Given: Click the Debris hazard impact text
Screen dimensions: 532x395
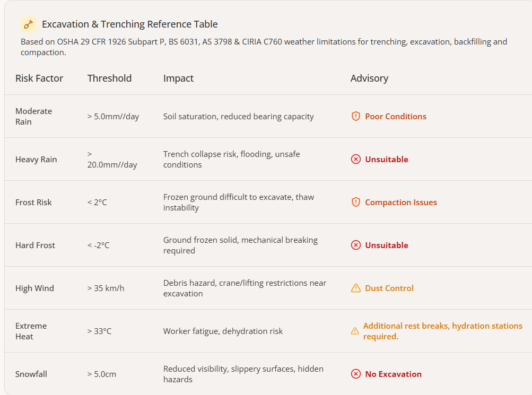Looking at the screenshot, I should (x=245, y=288).
